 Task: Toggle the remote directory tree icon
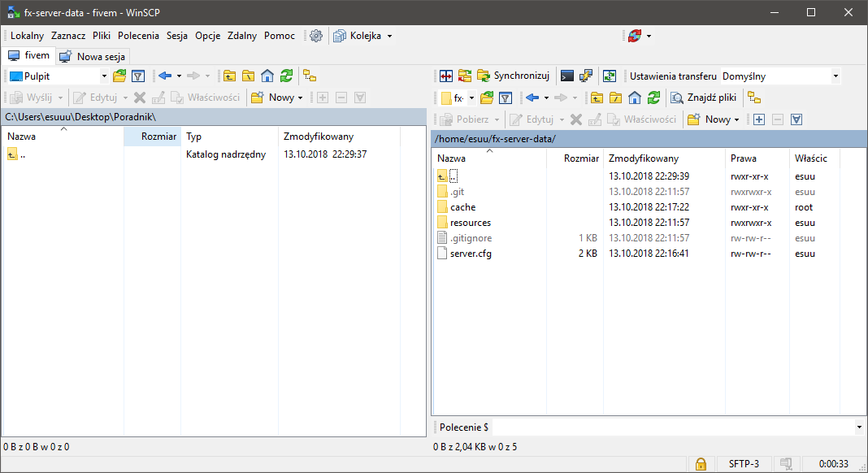pyautogui.click(x=754, y=98)
